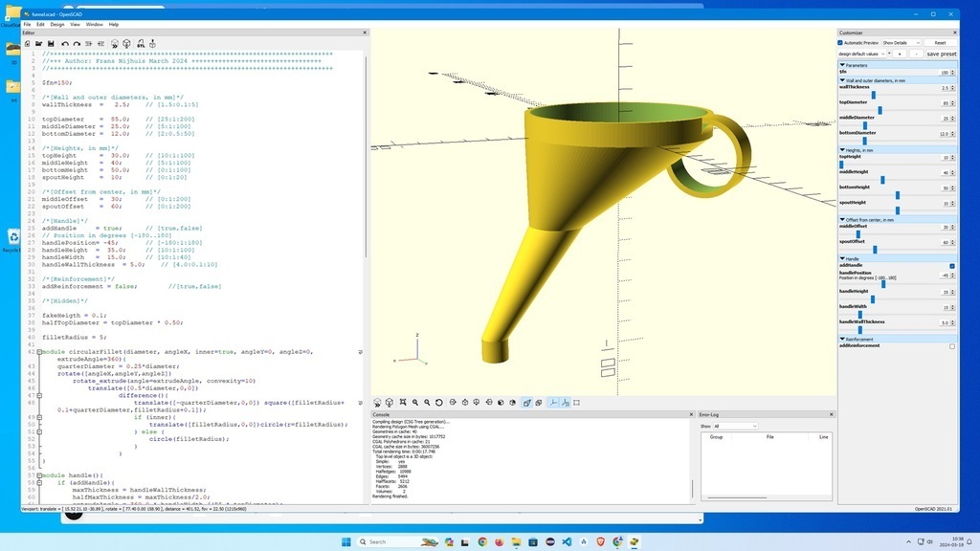The width and height of the screenshot is (980, 551).
Task: Click the Save icon in editor toolbar
Action: coord(51,44)
